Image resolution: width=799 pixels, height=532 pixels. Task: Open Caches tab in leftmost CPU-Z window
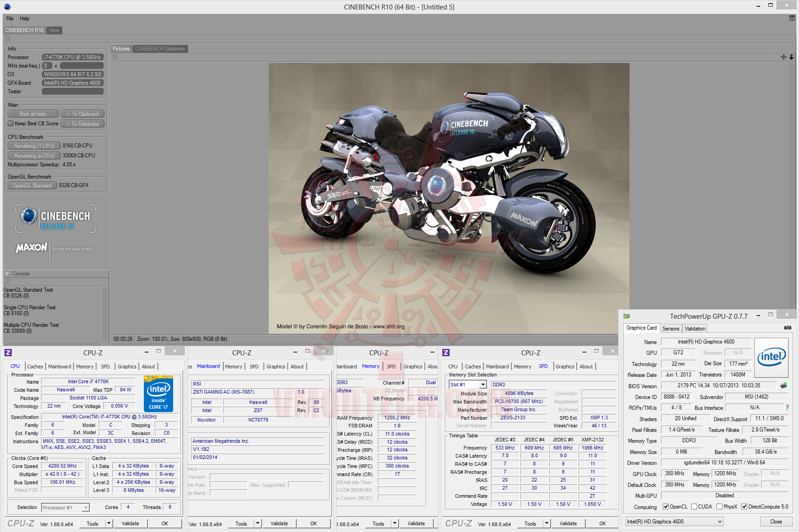tap(35, 367)
